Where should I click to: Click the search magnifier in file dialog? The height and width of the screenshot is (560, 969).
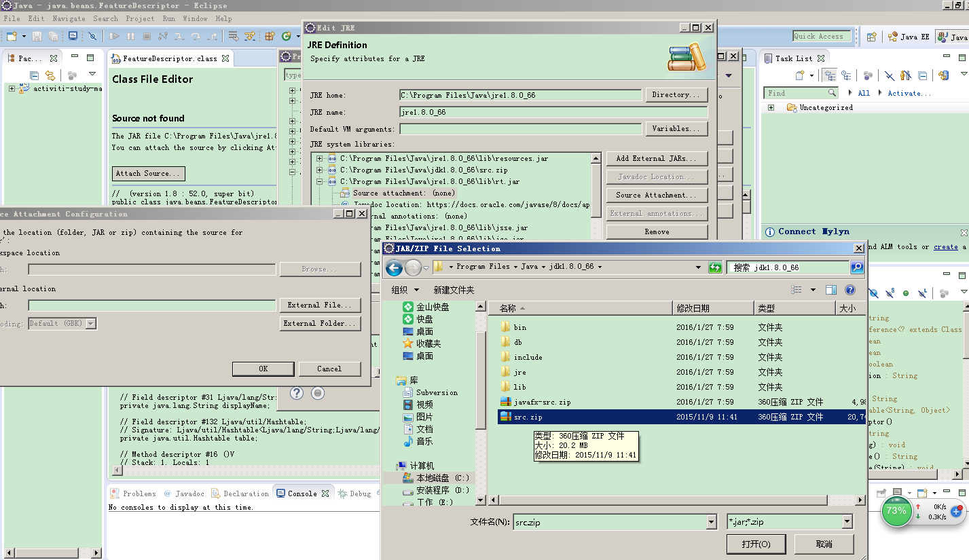[857, 267]
